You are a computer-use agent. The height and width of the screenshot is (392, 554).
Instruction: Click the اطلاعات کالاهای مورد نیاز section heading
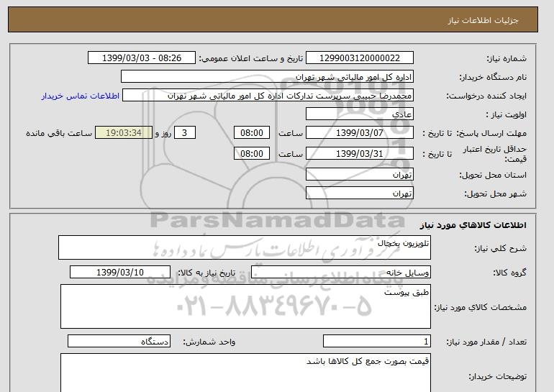473,225
